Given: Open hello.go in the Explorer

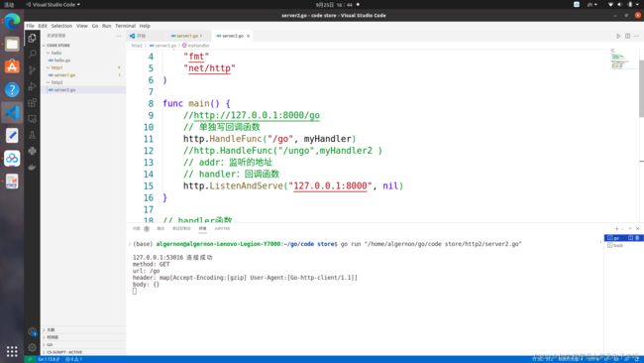Looking at the screenshot, I should [x=84, y=60].
